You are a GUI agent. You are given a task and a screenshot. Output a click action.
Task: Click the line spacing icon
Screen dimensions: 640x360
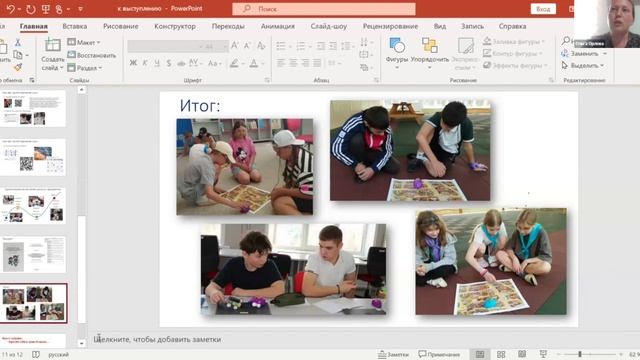click(347, 46)
